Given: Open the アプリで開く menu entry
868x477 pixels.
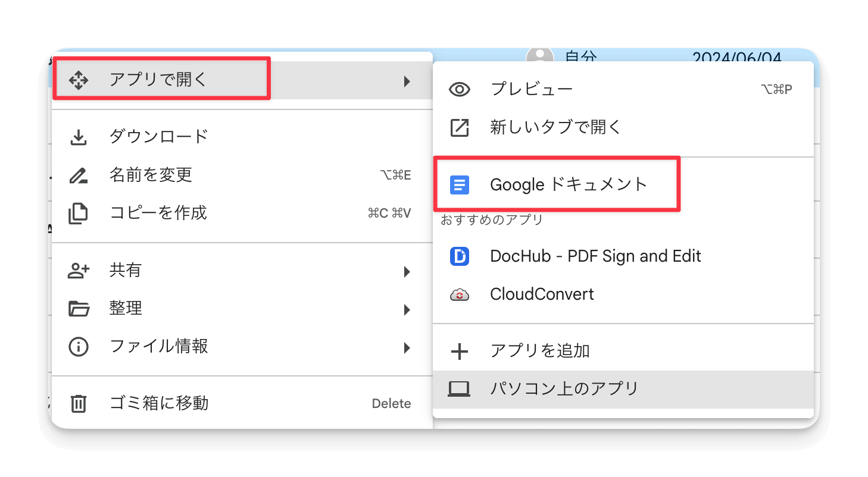Looking at the screenshot, I should 242,80.
